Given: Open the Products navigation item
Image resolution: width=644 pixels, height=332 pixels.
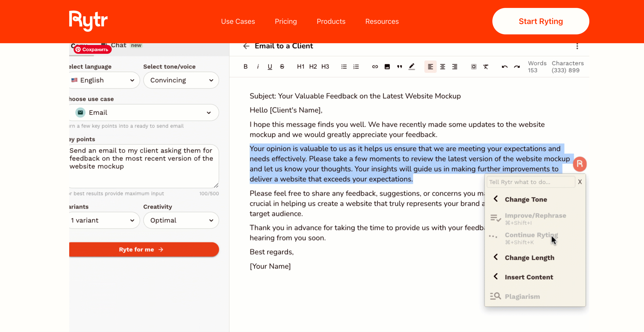Looking at the screenshot, I should 331,21.
